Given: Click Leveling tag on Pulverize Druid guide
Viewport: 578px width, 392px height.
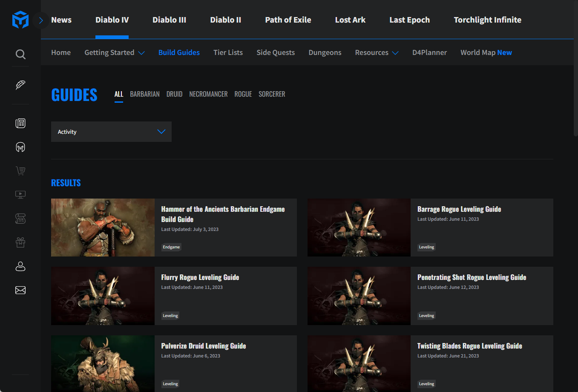Looking at the screenshot, I should click(x=170, y=384).
